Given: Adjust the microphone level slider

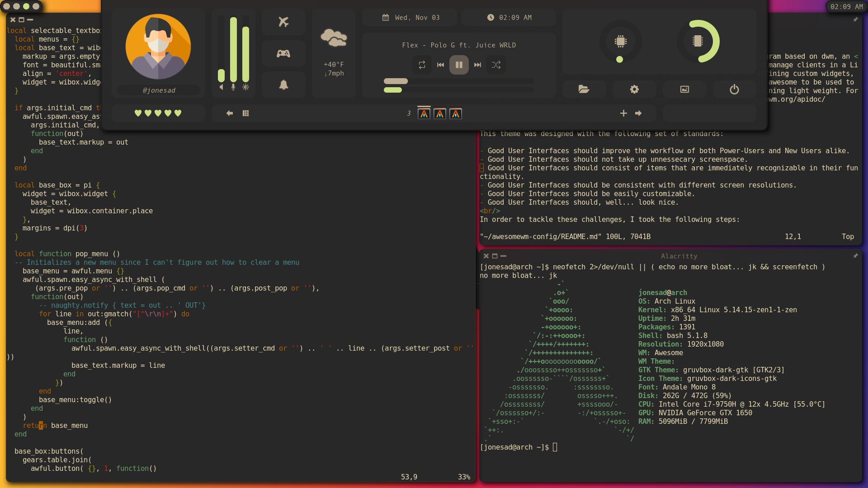Looking at the screenshot, I should (233, 50).
